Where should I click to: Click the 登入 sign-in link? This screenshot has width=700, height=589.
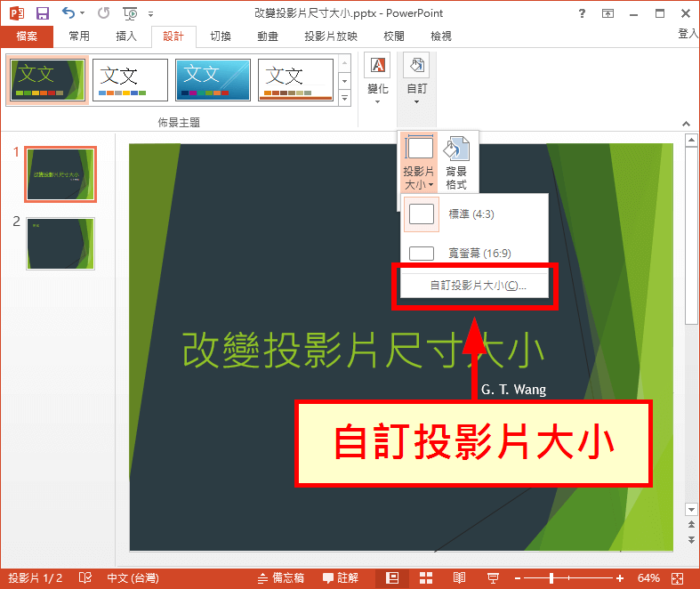point(688,33)
